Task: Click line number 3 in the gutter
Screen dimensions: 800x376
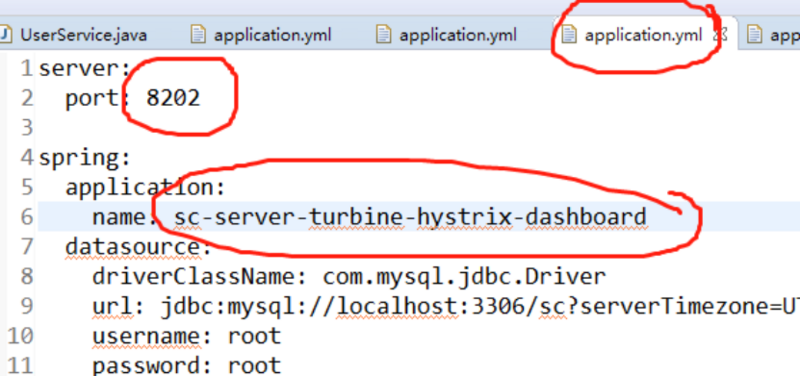Action: point(27,128)
